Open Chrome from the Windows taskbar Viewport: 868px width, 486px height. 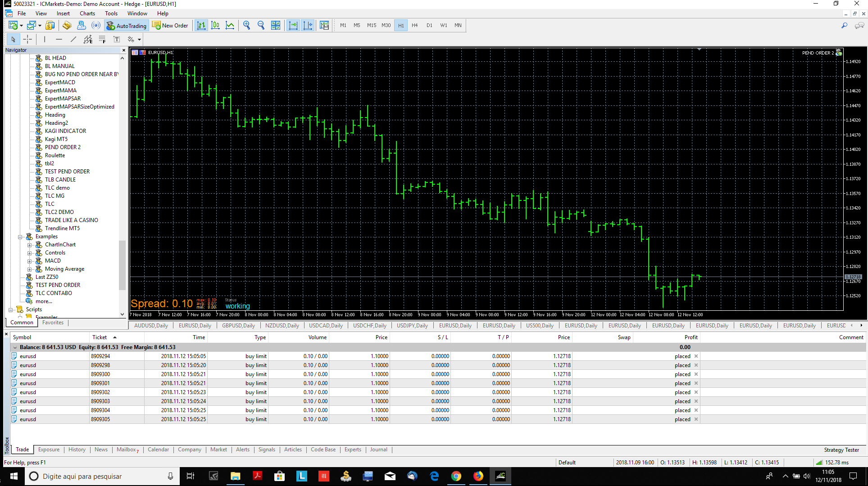point(456,476)
